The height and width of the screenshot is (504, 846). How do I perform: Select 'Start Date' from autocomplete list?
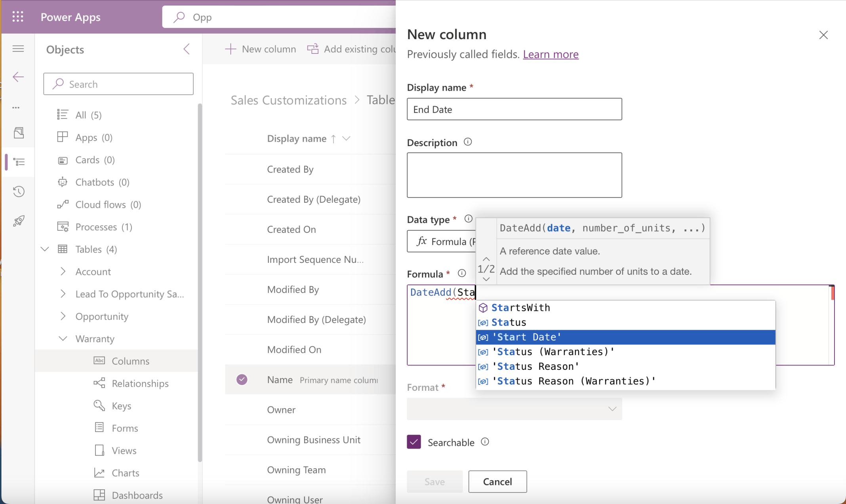(x=527, y=337)
